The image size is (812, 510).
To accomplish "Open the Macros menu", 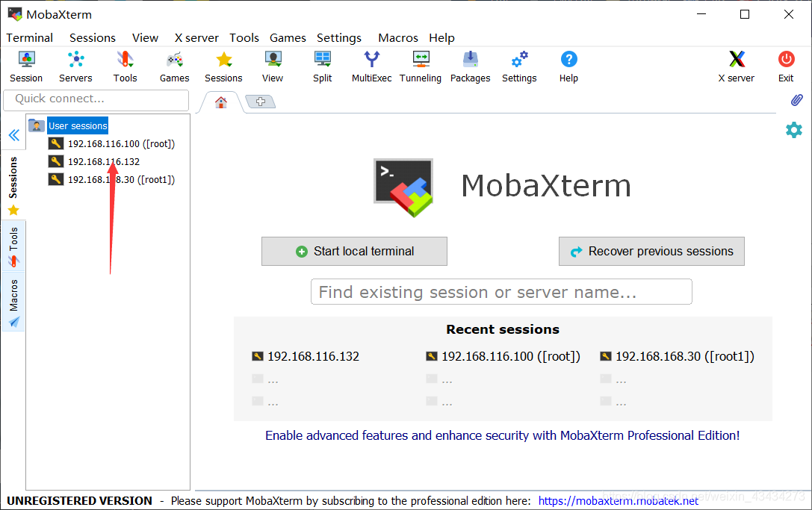I will tap(398, 38).
